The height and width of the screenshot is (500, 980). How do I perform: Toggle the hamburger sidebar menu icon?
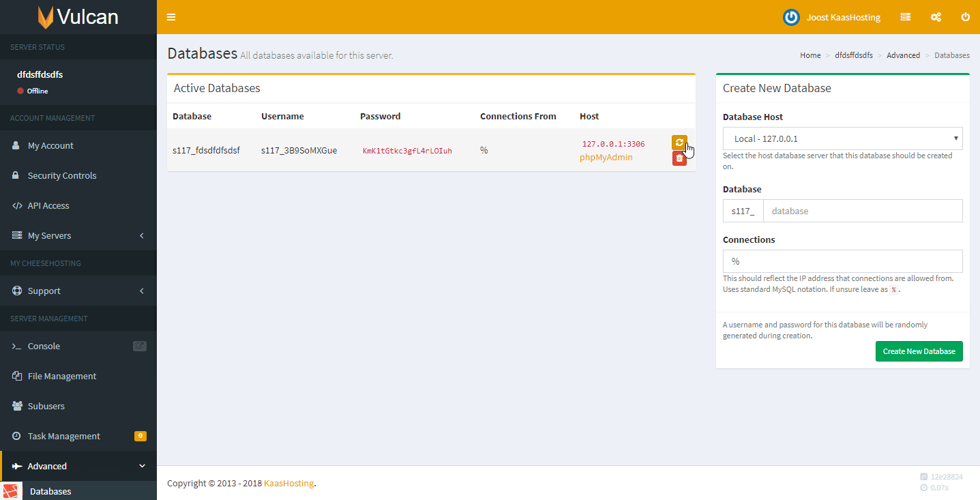coord(171,17)
